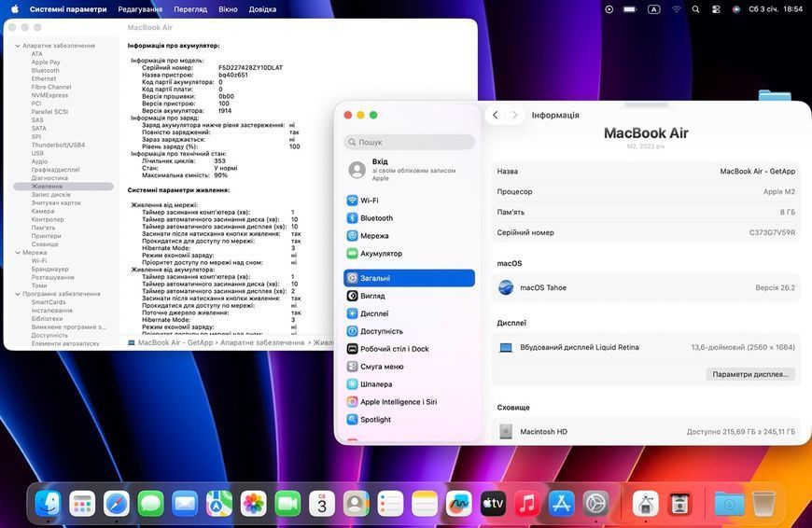Open System Settings gear in Dock
The height and width of the screenshot is (528, 812).
(x=595, y=503)
